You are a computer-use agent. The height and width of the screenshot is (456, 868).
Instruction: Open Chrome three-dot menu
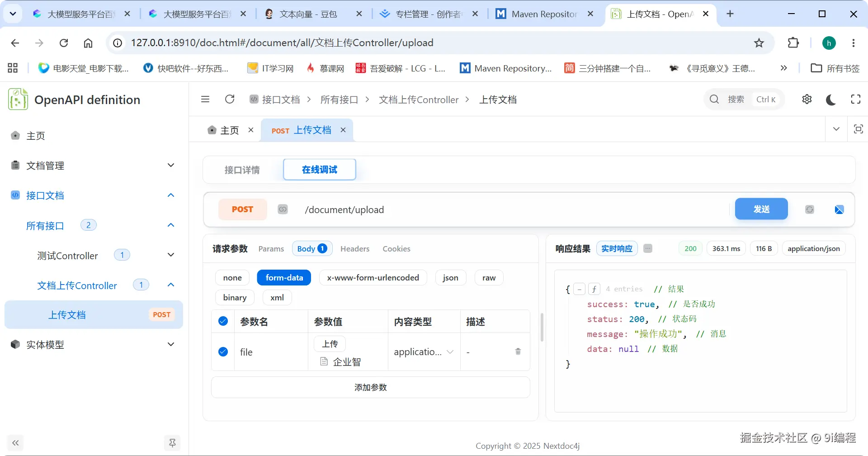(x=854, y=43)
